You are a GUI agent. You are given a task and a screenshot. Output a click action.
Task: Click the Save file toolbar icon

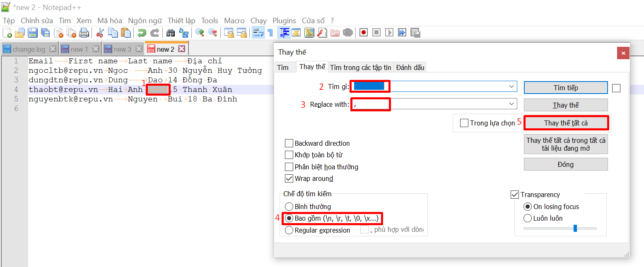32,33
